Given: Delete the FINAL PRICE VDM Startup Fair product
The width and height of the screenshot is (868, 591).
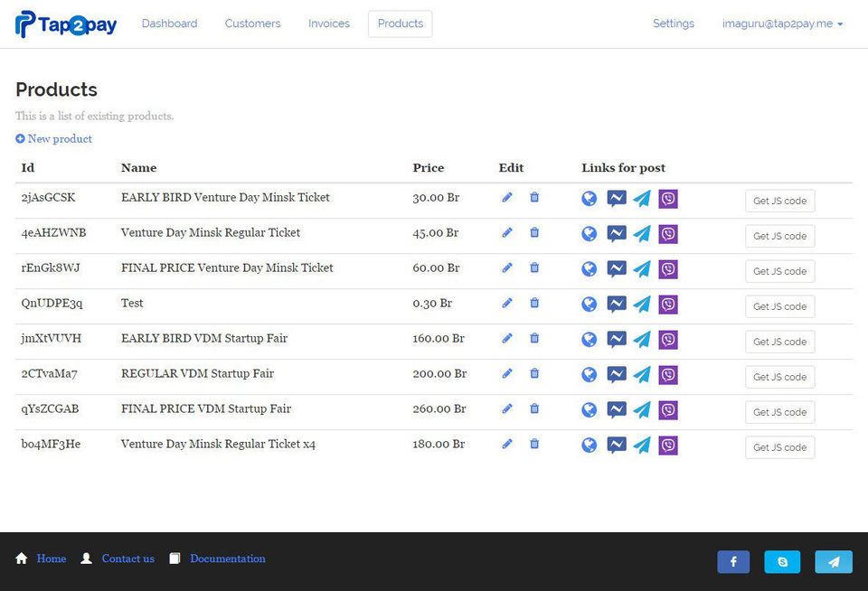Looking at the screenshot, I should [x=534, y=408].
